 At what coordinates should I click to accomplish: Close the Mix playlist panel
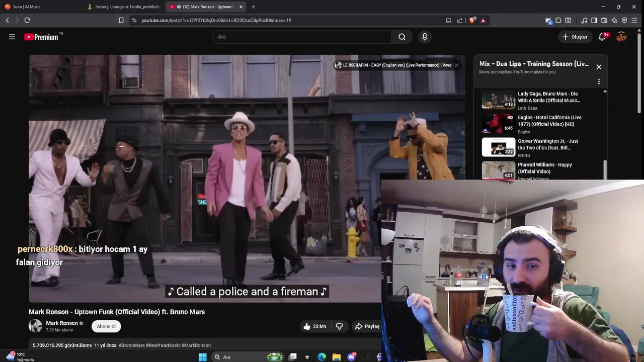(x=599, y=67)
